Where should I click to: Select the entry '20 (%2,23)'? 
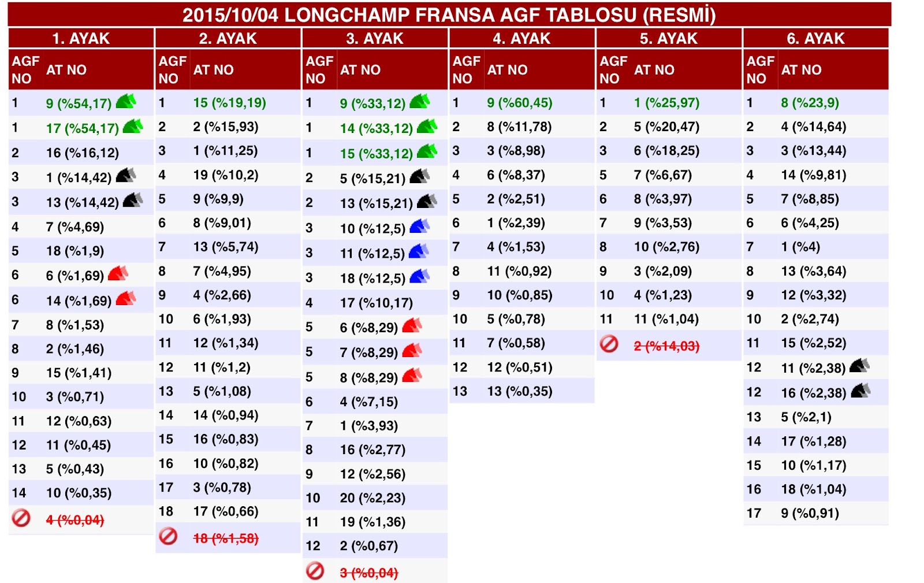point(372,497)
